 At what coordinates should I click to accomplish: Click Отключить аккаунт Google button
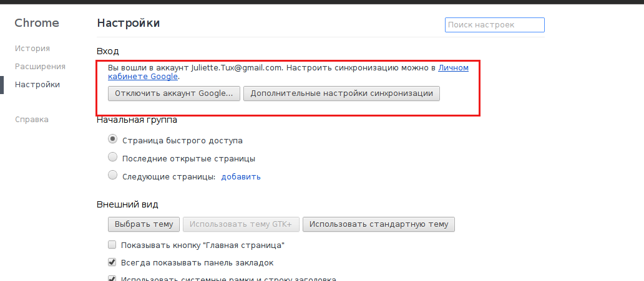tap(173, 93)
